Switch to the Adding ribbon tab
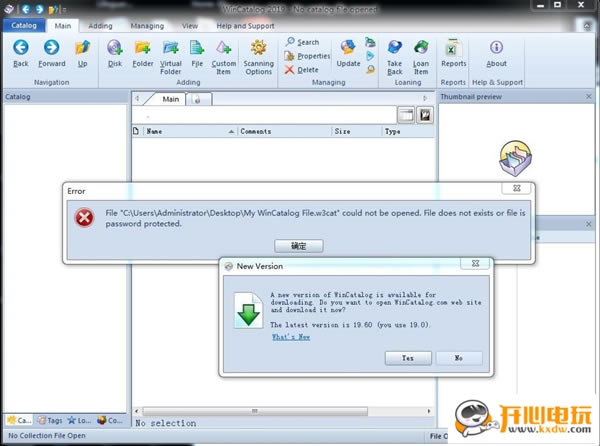The height and width of the screenshot is (446, 600). 100,26
